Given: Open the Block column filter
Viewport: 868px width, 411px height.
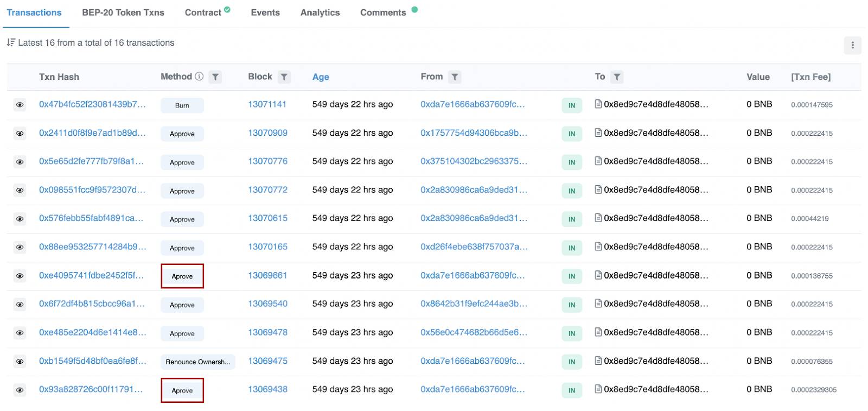Looking at the screenshot, I should click(x=284, y=77).
